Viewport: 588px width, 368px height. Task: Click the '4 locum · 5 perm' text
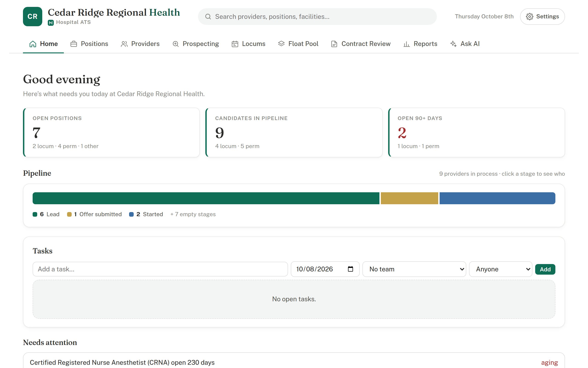click(x=237, y=146)
